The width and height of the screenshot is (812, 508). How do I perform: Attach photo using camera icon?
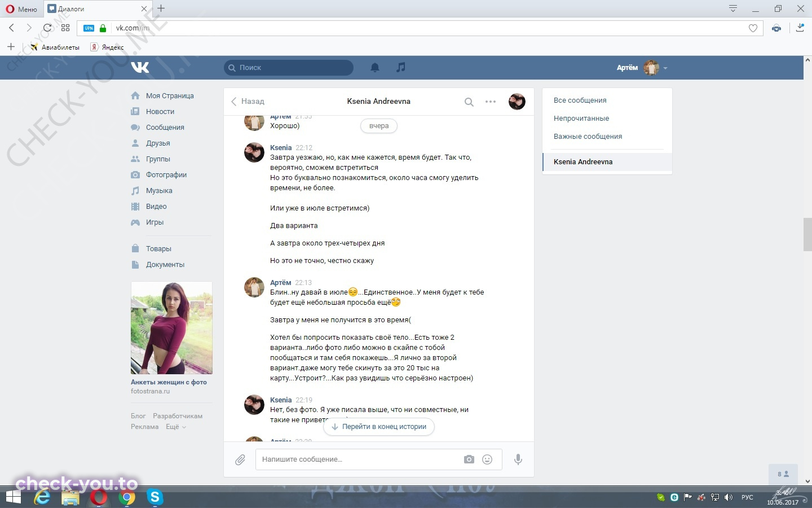(469, 459)
